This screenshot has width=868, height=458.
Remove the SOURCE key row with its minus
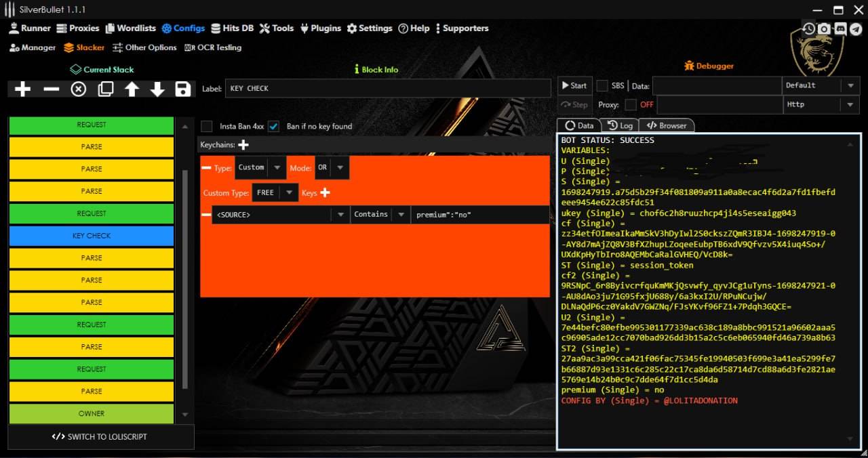tap(206, 215)
